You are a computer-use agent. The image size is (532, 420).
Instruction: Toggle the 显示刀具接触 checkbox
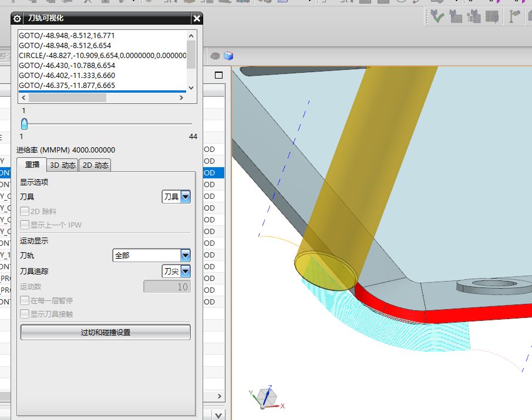(25, 314)
